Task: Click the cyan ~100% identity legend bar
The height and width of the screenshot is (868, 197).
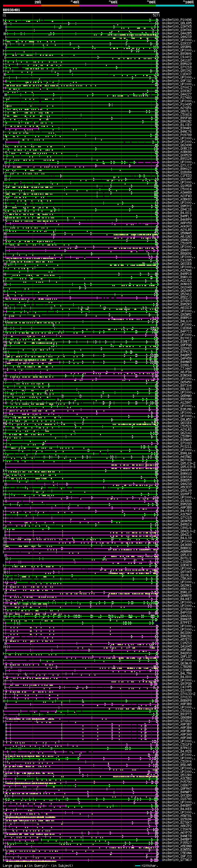Action: pyautogui.click(x=175, y=6)
